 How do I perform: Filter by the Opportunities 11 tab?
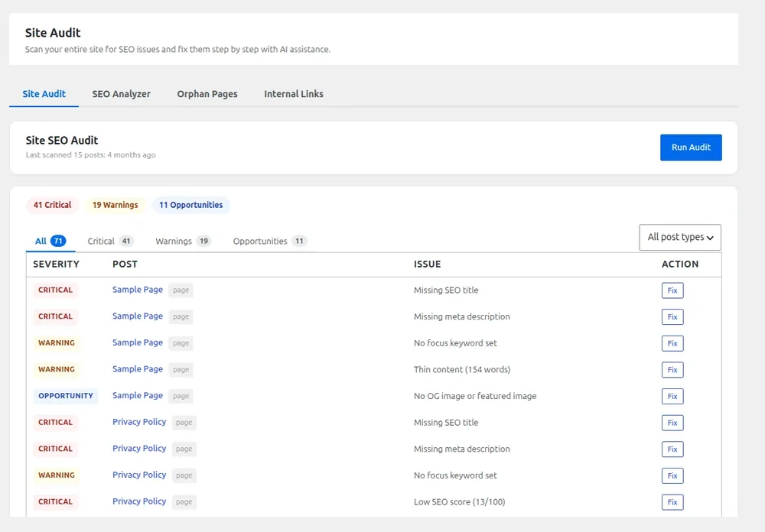click(x=269, y=241)
